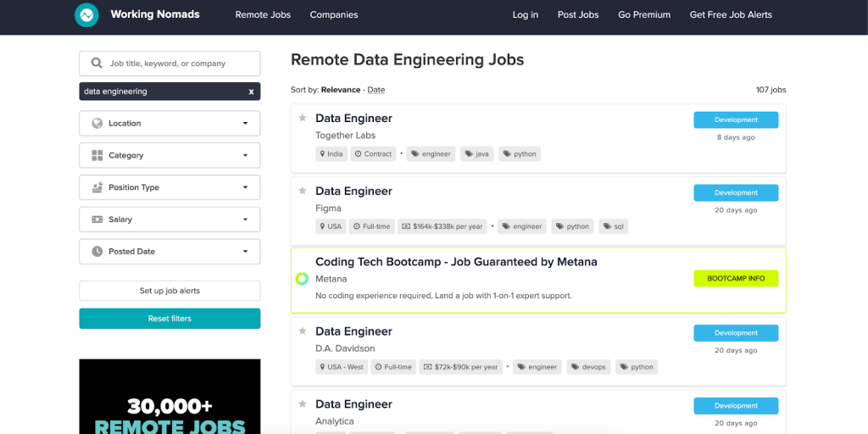The width and height of the screenshot is (868, 434).
Task: Star the Analytica Data Engineer job
Action: 303,404
